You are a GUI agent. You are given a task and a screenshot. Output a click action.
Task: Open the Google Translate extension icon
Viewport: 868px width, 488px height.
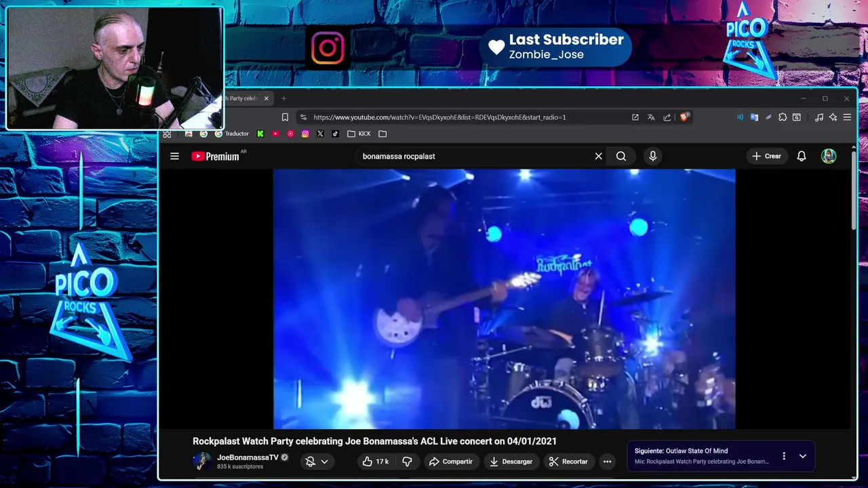point(754,117)
